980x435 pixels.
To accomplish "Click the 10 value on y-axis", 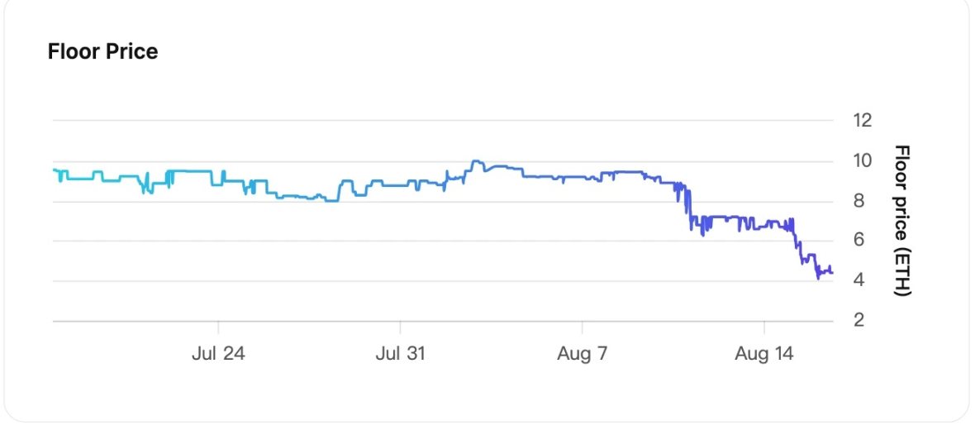I will [x=863, y=160].
